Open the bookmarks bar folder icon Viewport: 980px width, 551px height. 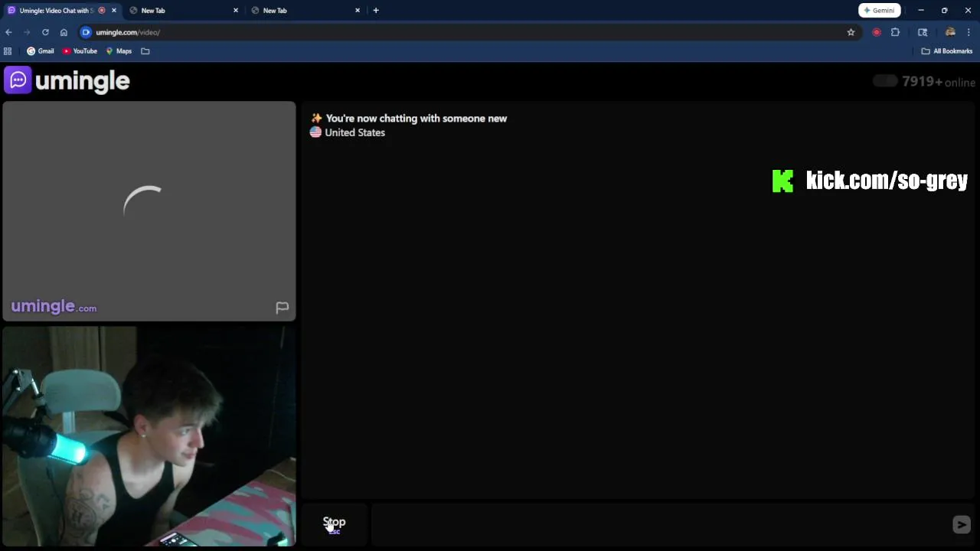[x=145, y=51]
